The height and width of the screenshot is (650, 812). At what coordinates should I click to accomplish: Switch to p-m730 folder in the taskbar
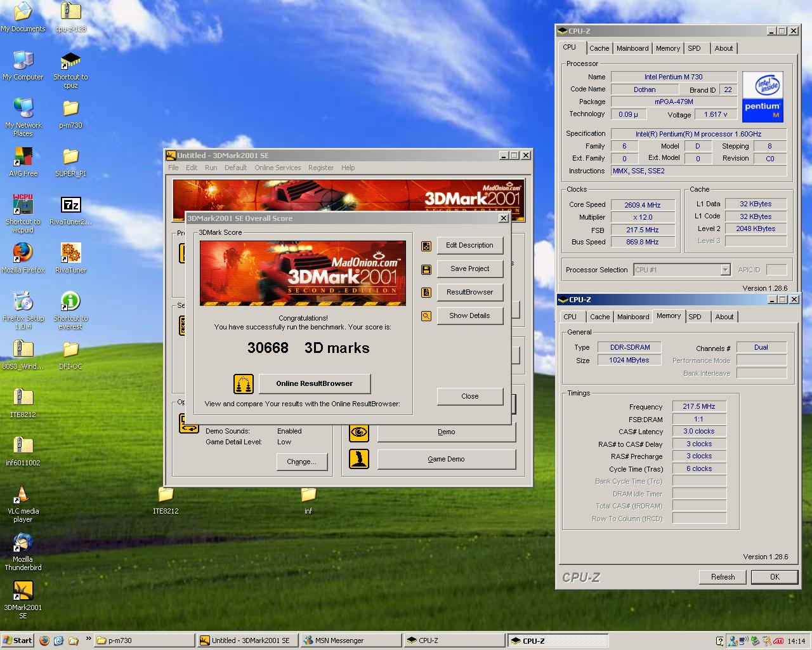(x=145, y=640)
